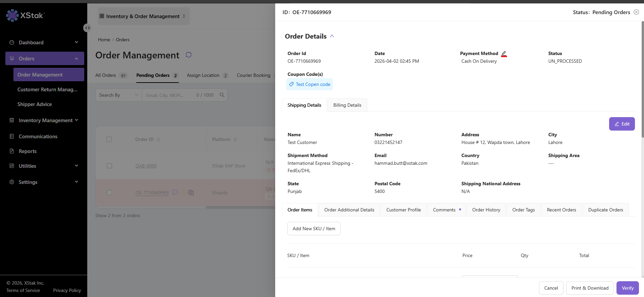This screenshot has width=644, height=297.
Task: Tick the checkbox for order OE-7710669969
Action: click(x=109, y=193)
